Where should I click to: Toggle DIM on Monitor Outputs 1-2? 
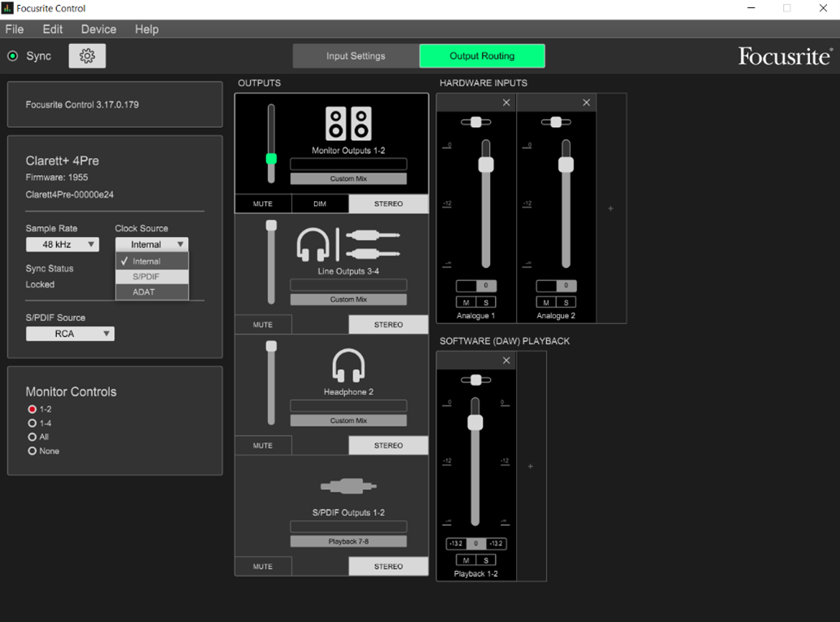point(320,204)
